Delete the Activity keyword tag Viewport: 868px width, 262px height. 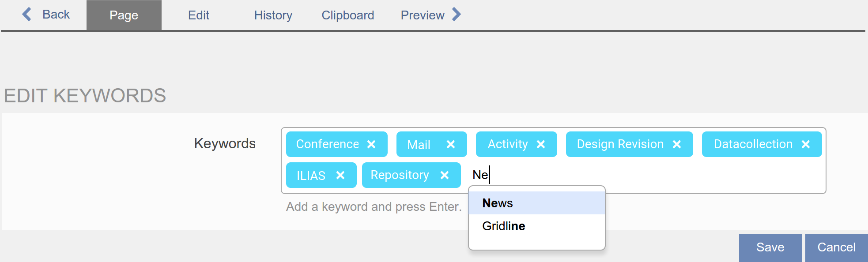(540, 144)
